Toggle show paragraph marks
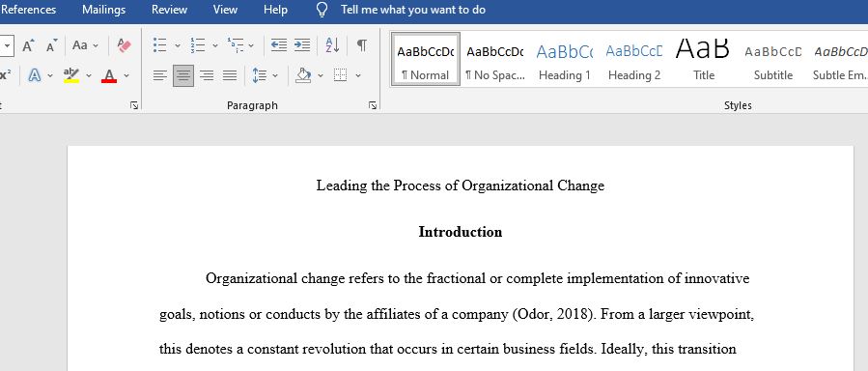The height and width of the screenshot is (371, 868). 361,45
